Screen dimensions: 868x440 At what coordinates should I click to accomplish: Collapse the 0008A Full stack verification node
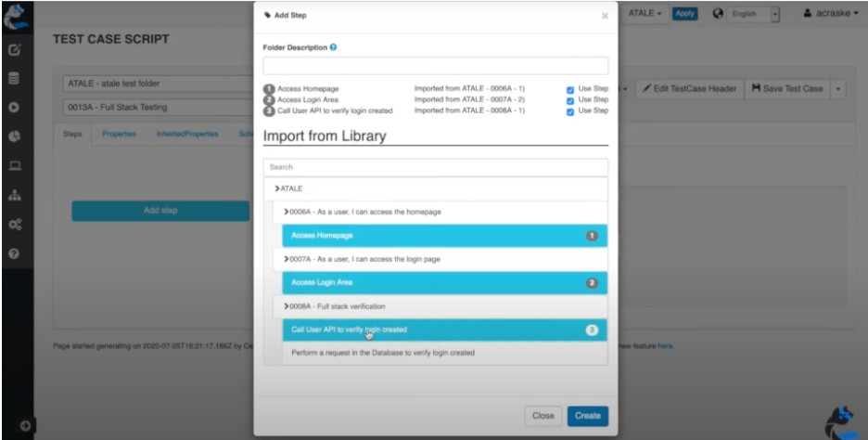[x=287, y=306]
